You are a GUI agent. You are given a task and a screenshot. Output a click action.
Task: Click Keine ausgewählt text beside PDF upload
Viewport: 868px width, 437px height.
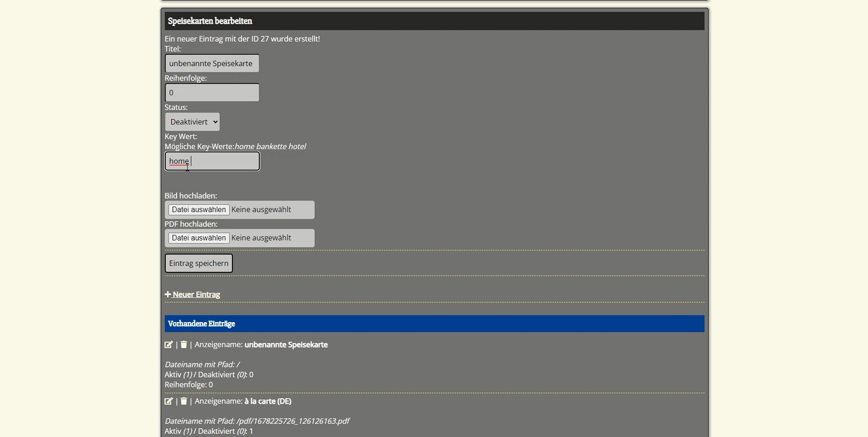tap(261, 238)
